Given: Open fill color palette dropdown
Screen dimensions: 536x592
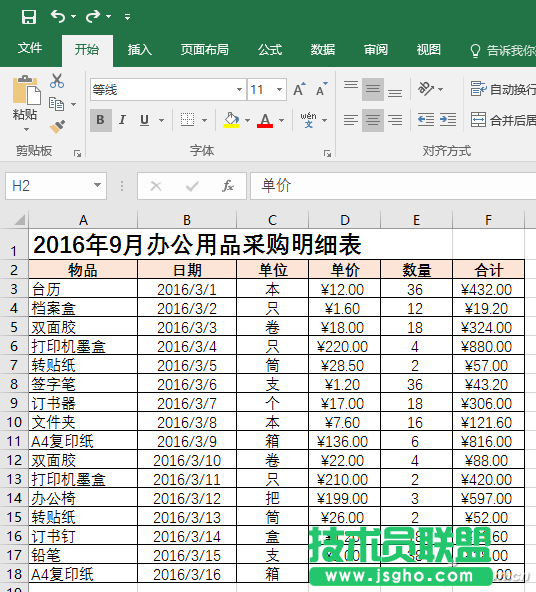Looking at the screenshot, I should (x=248, y=120).
